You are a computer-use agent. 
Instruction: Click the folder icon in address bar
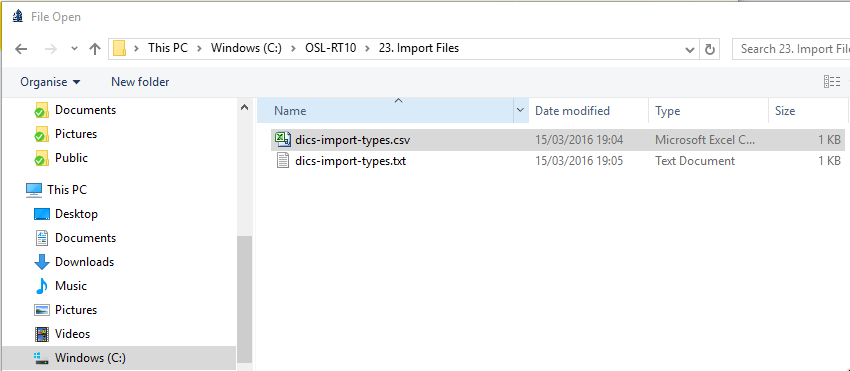120,49
